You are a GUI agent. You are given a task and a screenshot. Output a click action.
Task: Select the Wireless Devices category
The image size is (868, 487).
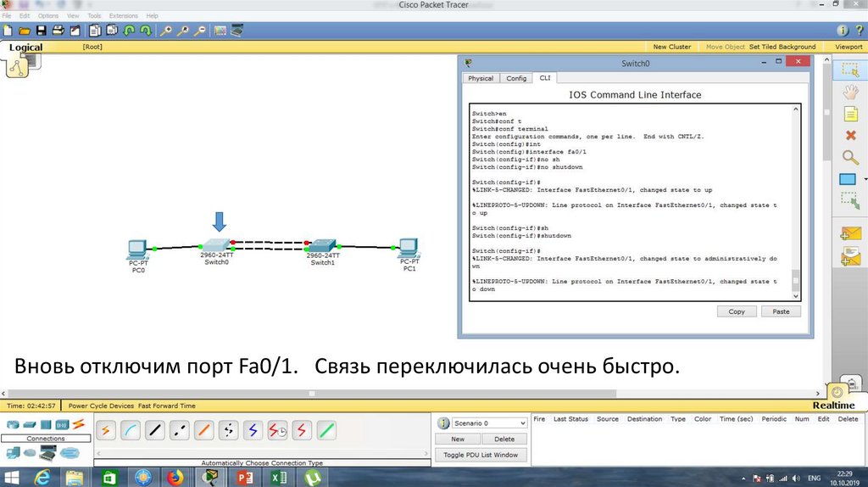(61, 425)
